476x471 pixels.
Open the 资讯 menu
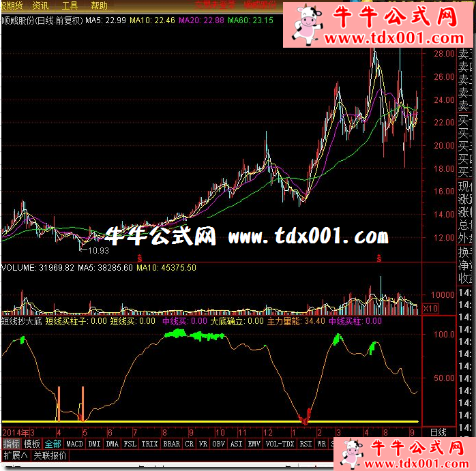tap(40, 5)
